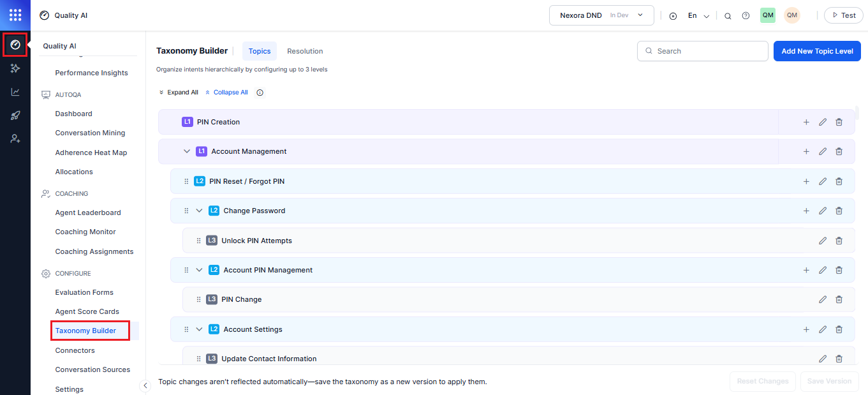Click the round orange QM profile avatar
This screenshot has height=395, width=868.
792,15
